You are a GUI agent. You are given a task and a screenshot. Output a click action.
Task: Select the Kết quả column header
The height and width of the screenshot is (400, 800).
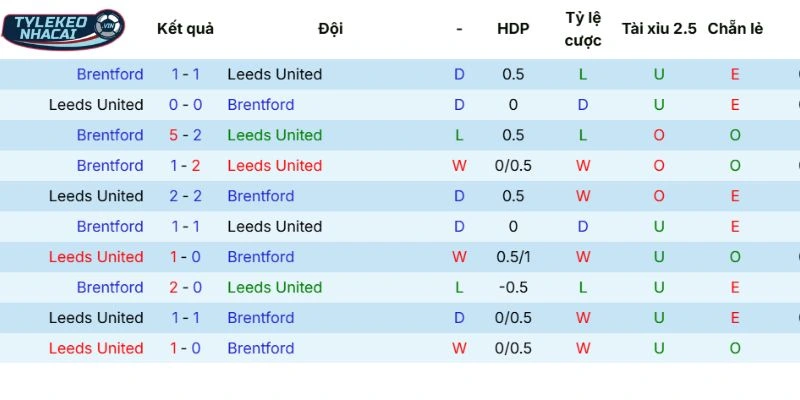tap(185, 29)
